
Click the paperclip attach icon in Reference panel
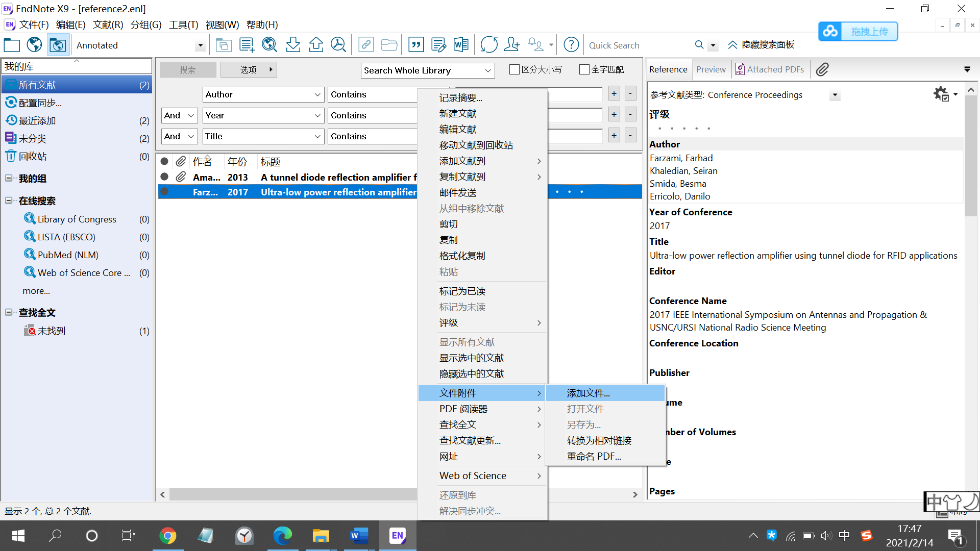822,69
